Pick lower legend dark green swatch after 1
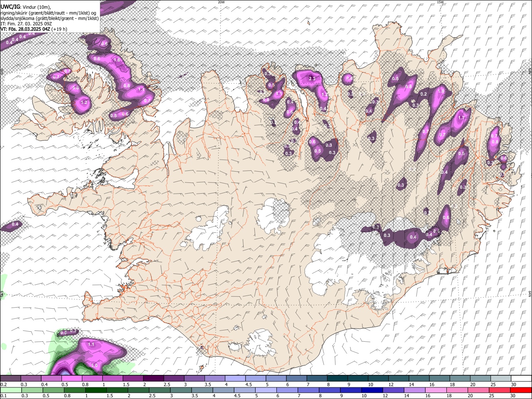The width and height of the screenshot is (532, 399). 96,390
